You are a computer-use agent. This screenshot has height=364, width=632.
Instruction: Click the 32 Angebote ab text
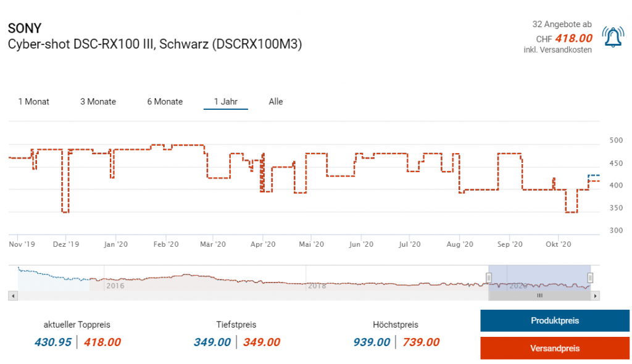[562, 24]
